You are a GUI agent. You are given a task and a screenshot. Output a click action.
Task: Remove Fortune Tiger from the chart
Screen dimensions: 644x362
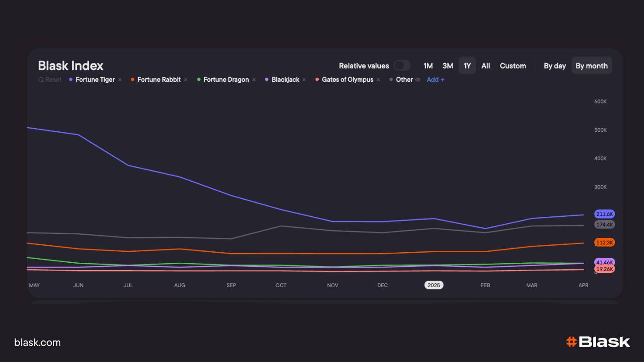pyautogui.click(x=120, y=79)
